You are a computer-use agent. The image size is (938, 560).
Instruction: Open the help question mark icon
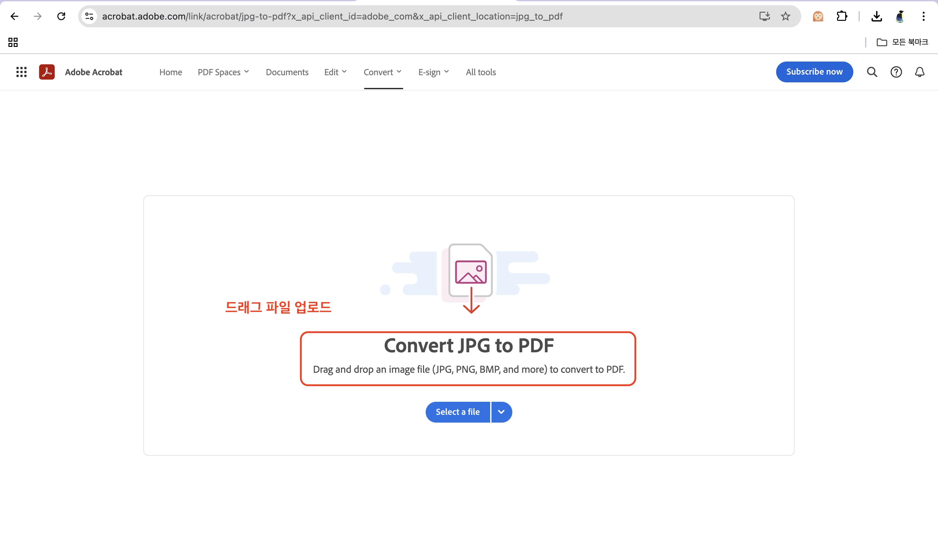(x=896, y=72)
